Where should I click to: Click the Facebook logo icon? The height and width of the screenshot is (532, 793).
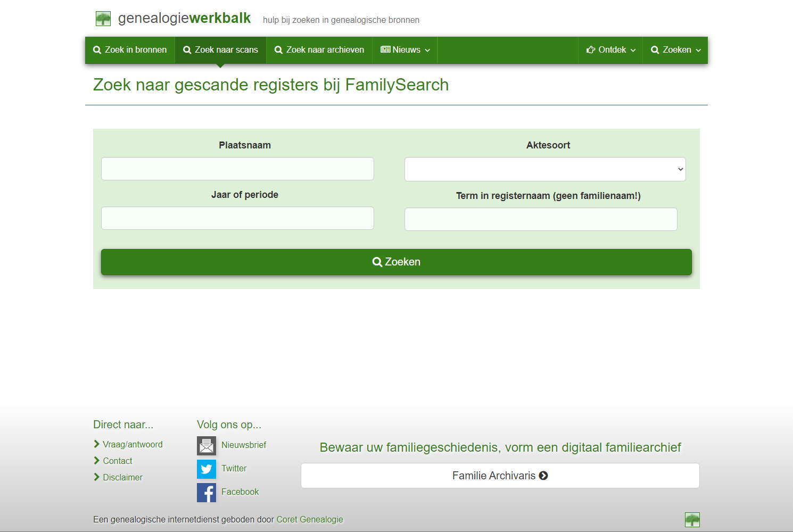pos(206,493)
